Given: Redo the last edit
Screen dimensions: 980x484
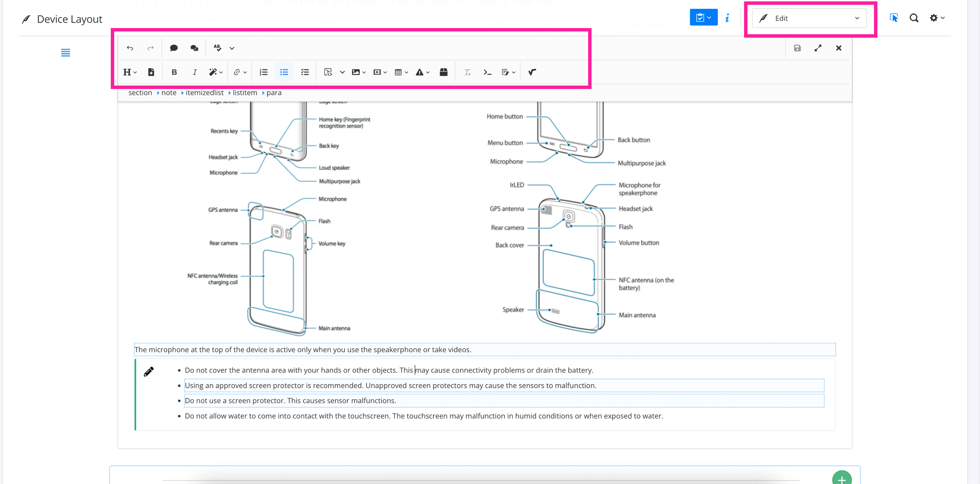Looking at the screenshot, I should click(x=150, y=48).
